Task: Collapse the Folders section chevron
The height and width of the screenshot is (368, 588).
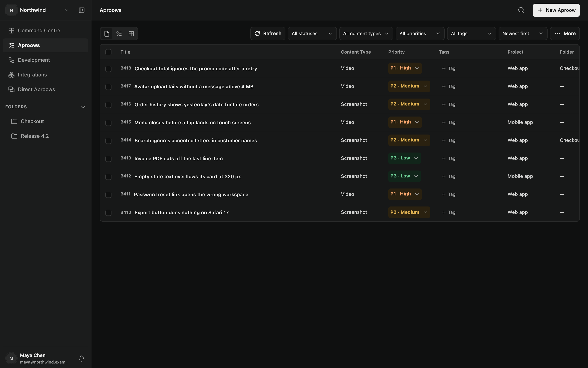Action: pyautogui.click(x=83, y=107)
